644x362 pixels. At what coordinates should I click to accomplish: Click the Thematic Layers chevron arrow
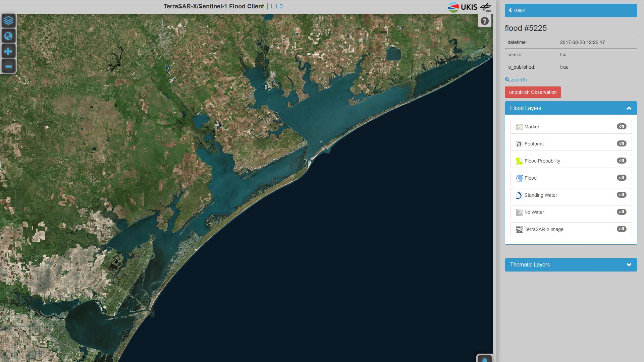(629, 265)
